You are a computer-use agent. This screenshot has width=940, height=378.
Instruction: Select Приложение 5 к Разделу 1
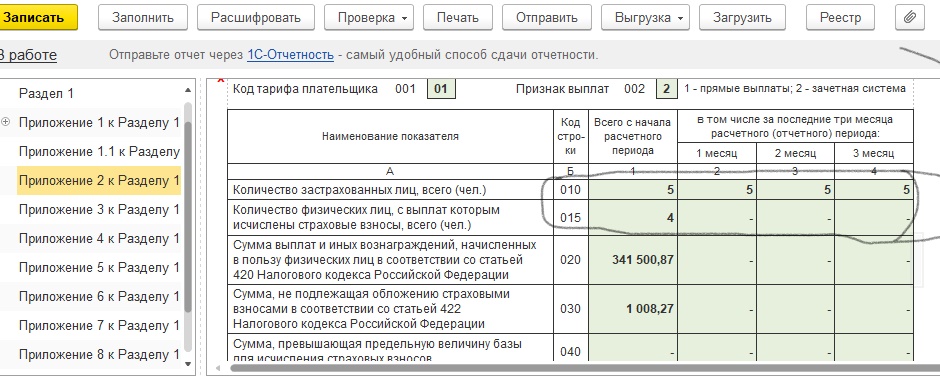click(99, 268)
